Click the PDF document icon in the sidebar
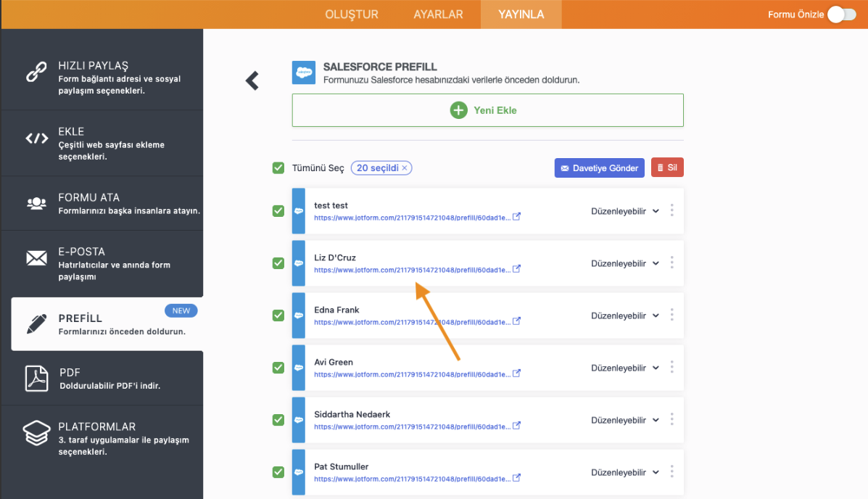Viewport: 868px width, 499px height. click(36, 379)
